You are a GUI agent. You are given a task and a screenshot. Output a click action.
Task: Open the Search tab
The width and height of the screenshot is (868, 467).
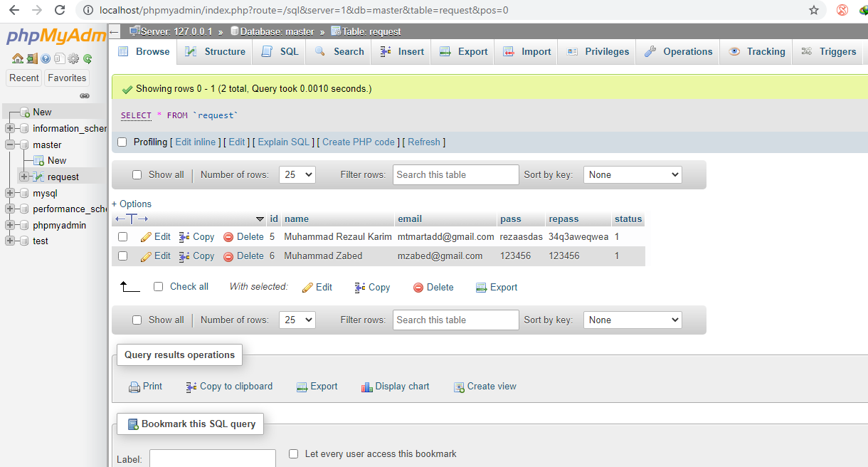point(339,51)
